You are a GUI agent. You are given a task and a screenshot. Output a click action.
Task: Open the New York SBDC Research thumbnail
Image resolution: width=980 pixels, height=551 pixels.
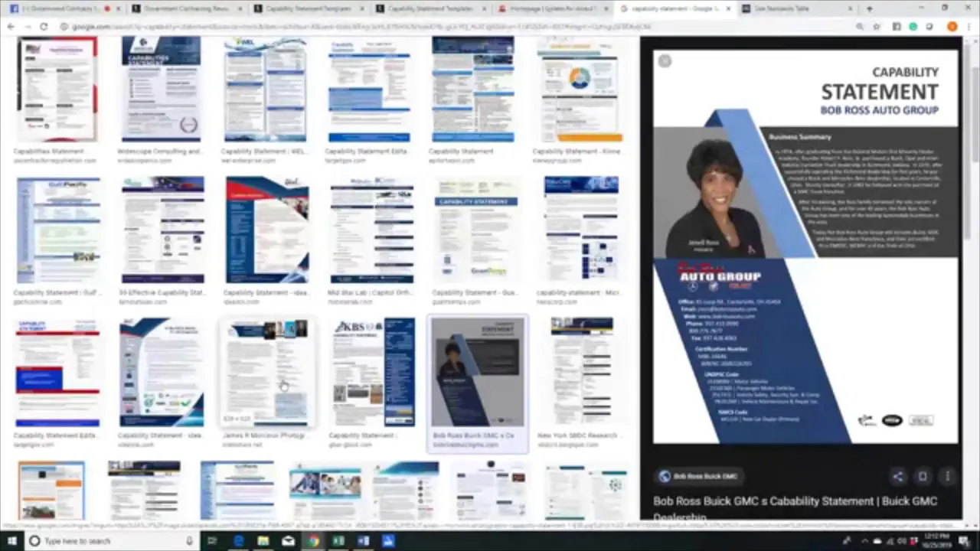582,373
